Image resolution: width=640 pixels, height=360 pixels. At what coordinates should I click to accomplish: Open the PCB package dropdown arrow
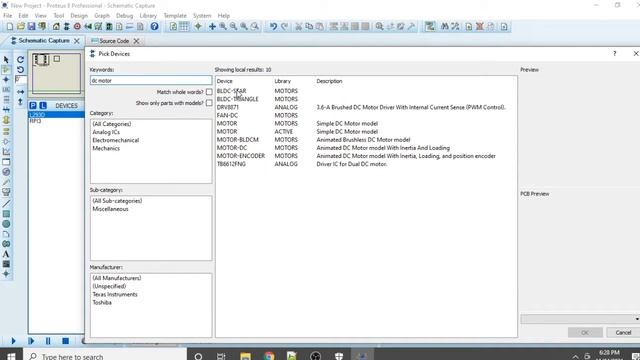point(637,319)
